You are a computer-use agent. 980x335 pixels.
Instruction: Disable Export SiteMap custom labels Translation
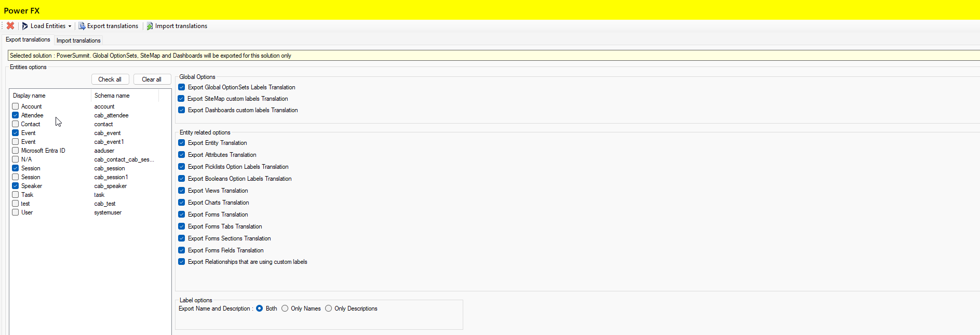(182, 99)
